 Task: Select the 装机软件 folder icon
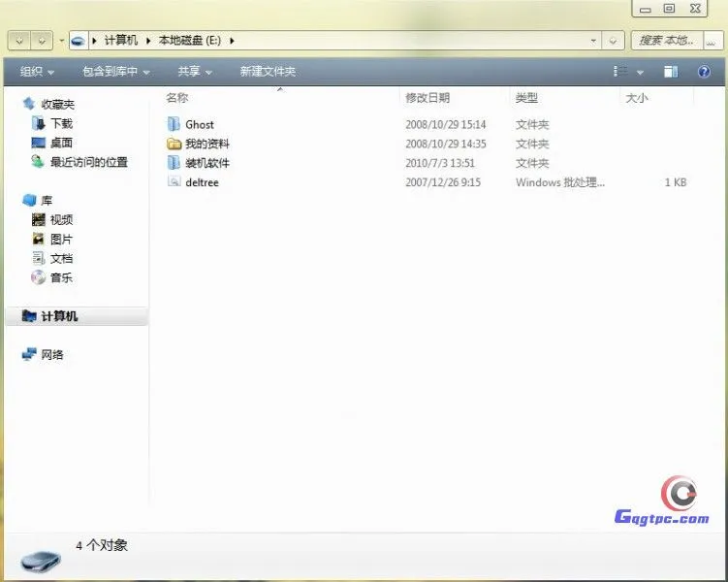click(174, 163)
